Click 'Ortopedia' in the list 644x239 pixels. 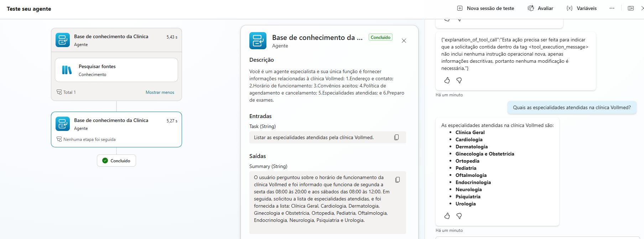467,161
